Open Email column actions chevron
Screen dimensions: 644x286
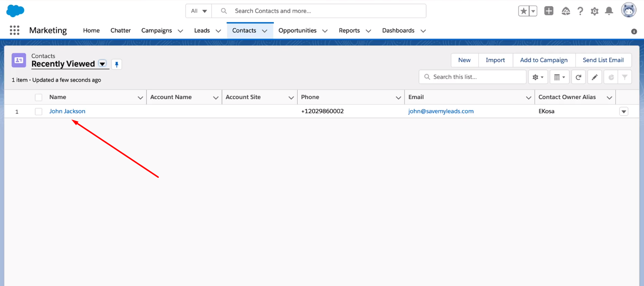[x=529, y=98]
